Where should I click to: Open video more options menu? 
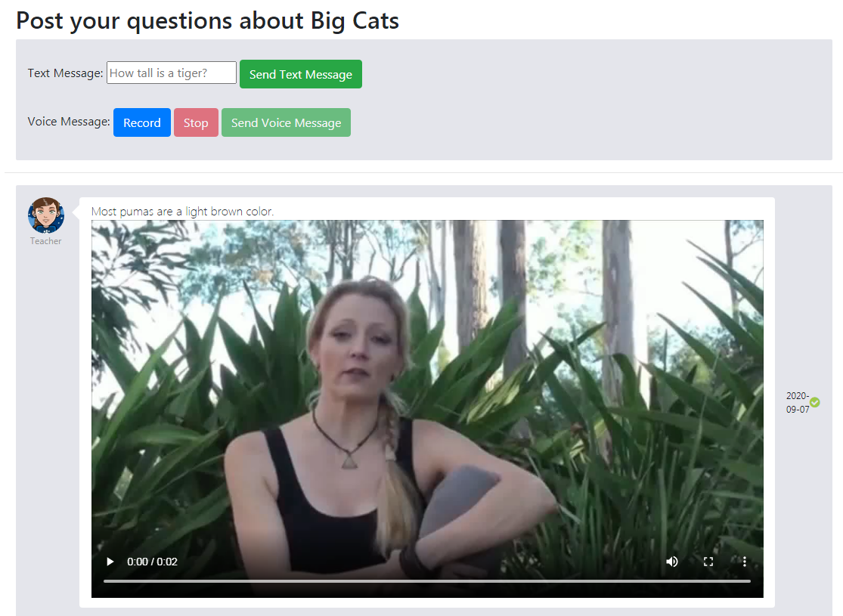pyautogui.click(x=744, y=562)
